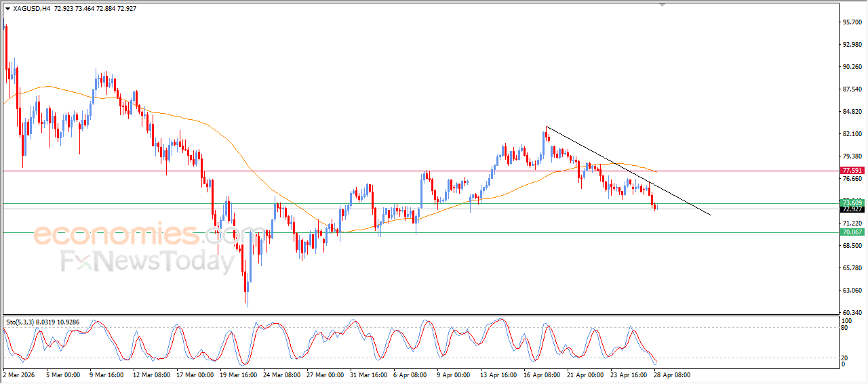Click the 82.100 price axis label
Screen dimensions: 868x384
point(852,134)
